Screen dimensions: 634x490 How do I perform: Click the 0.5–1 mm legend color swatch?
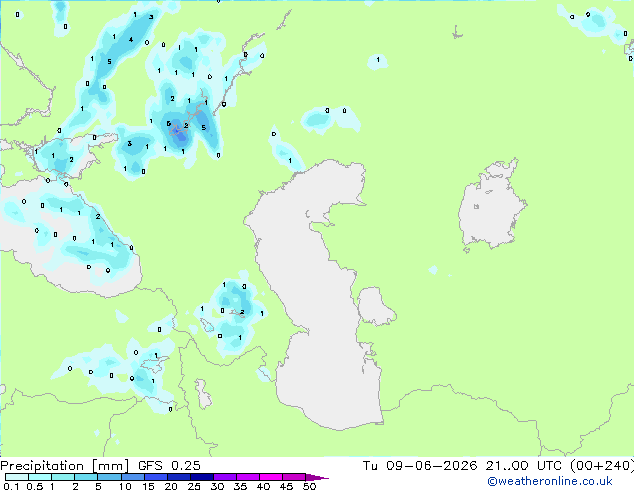click(x=40, y=477)
